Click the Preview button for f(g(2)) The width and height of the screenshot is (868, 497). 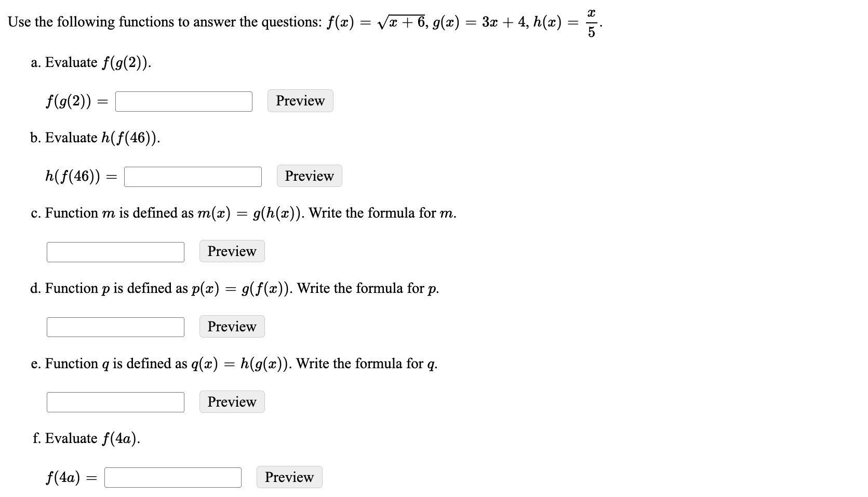(x=300, y=101)
